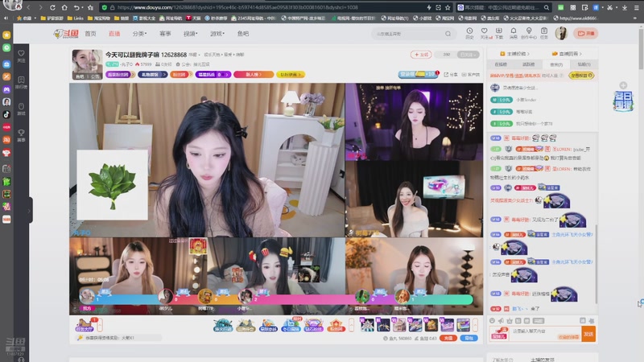Screen dimensions: 644x362
Task: Click the red 充值 recharge button
Action: pos(448,338)
